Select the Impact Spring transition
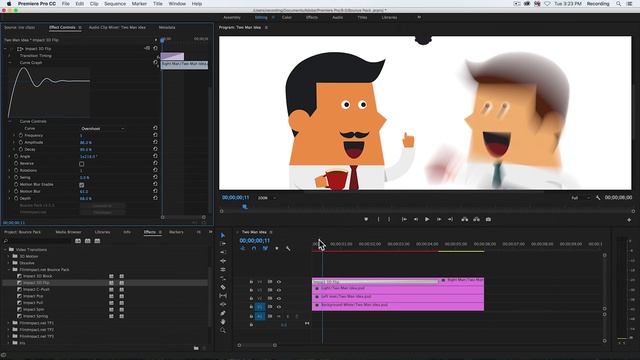Image resolution: width=640 pixels, height=360 pixels. point(36,316)
